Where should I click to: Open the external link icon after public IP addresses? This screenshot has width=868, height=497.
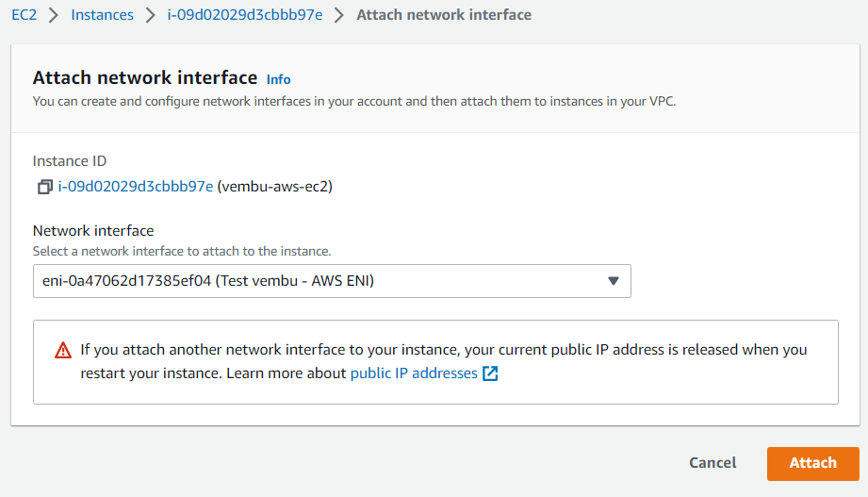pyautogui.click(x=490, y=373)
